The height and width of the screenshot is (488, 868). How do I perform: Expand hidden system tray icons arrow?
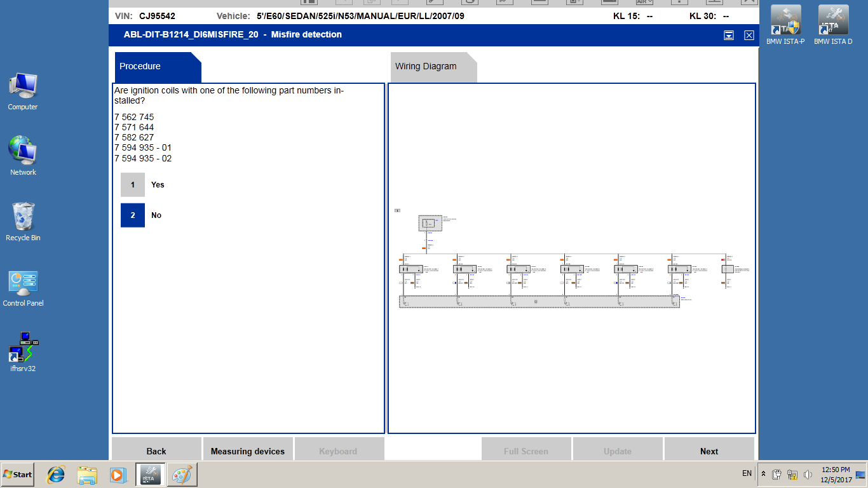pos(763,474)
